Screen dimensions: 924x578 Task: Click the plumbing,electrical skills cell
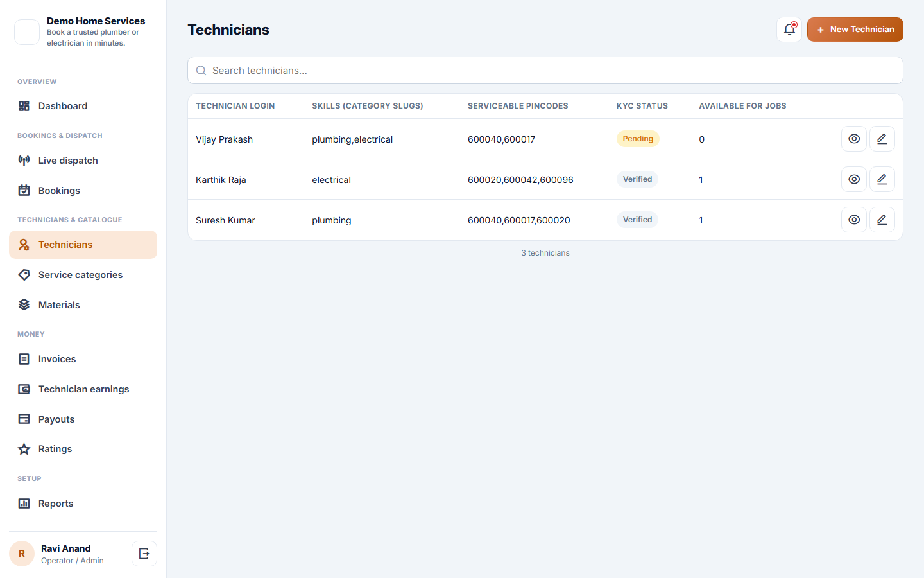pos(352,139)
